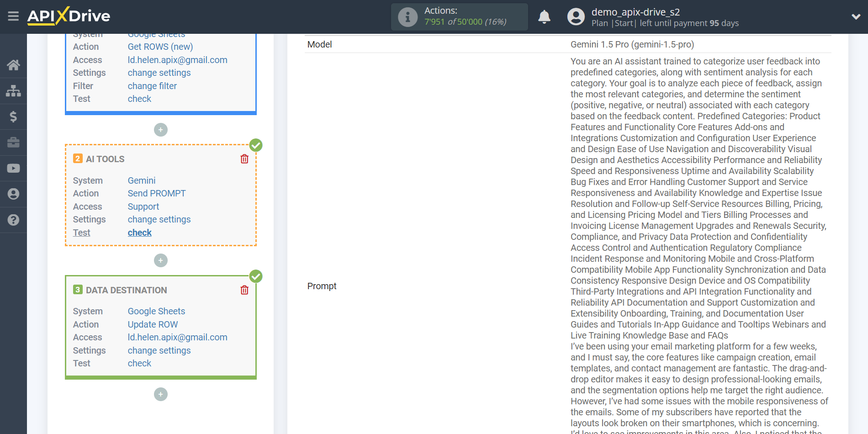The image size is (868, 434).
Task: Click the underlined Test label in AI TOOLS
Action: click(82, 233)
